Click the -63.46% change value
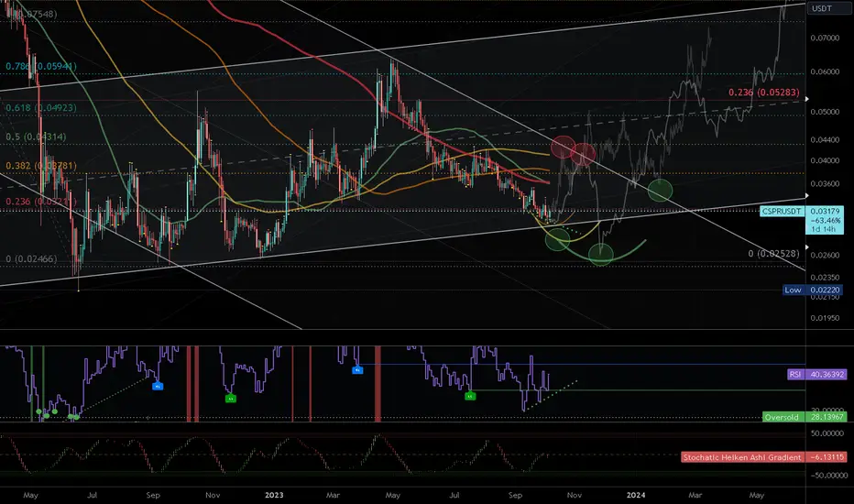This screenshot has width=854, height=504. (x=825, y=221)
